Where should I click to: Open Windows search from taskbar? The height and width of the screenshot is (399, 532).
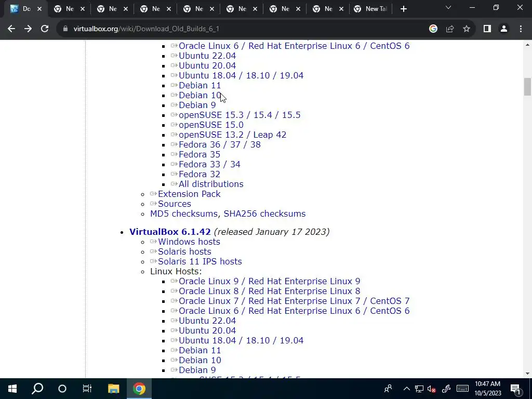[x=37, y=389]
